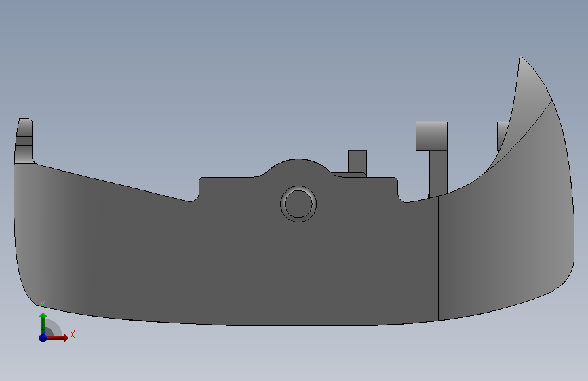Click the red X axis arrow of triad
Viewport: 588px width, 381px height.
57,338
